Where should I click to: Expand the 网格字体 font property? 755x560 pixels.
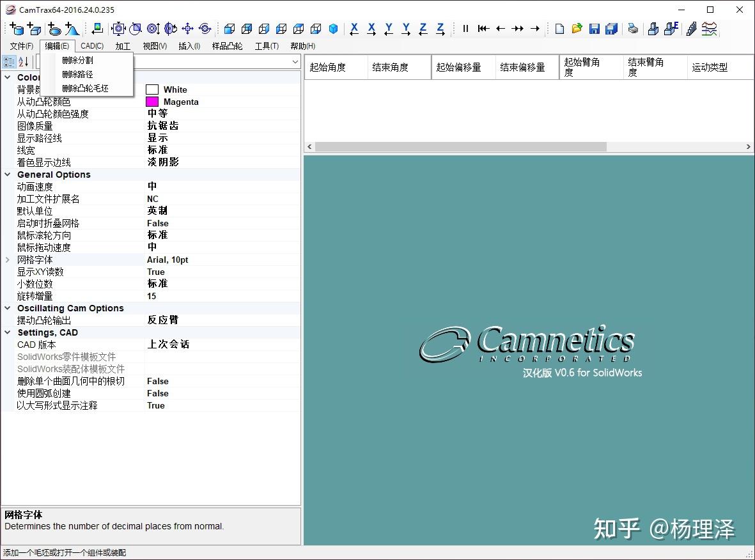[x=7, y=260]
